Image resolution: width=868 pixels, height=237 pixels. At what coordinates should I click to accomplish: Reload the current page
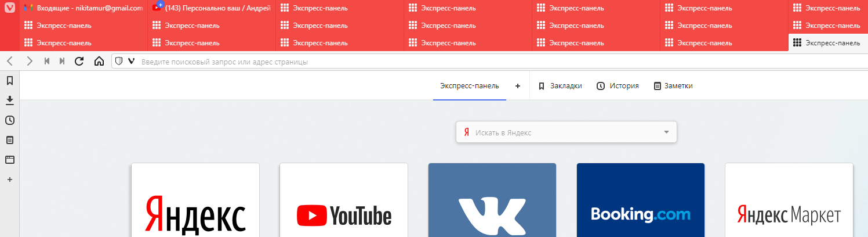tap(79, 62)
